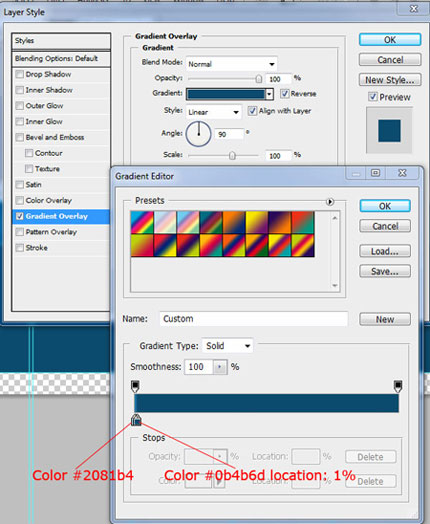430x524 pixels.
Task: Click the Save... button
Action: click(x=385, y=271)
